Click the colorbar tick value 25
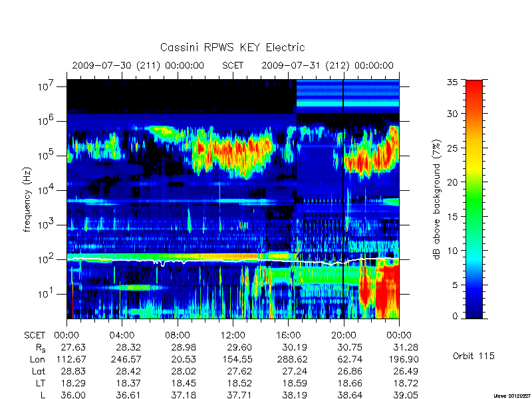The image size is (532, 399). (453, 148)
